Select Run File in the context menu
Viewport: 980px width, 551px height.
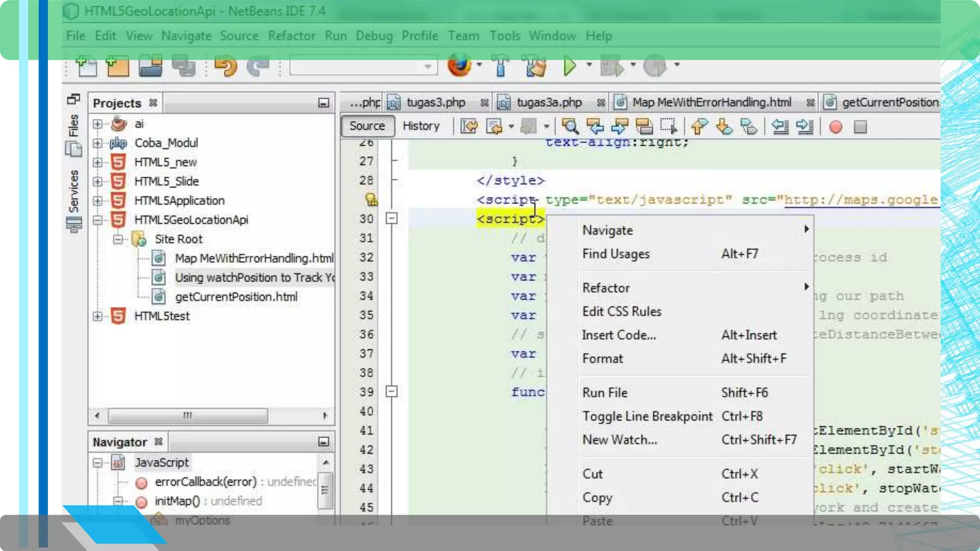[x=604, y=393]
